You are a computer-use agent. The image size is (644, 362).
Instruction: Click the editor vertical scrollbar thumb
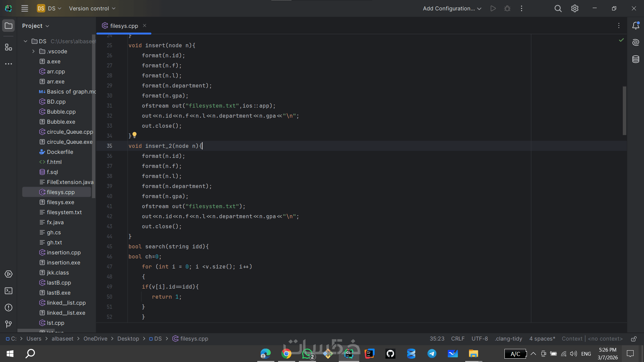(625, 111)
